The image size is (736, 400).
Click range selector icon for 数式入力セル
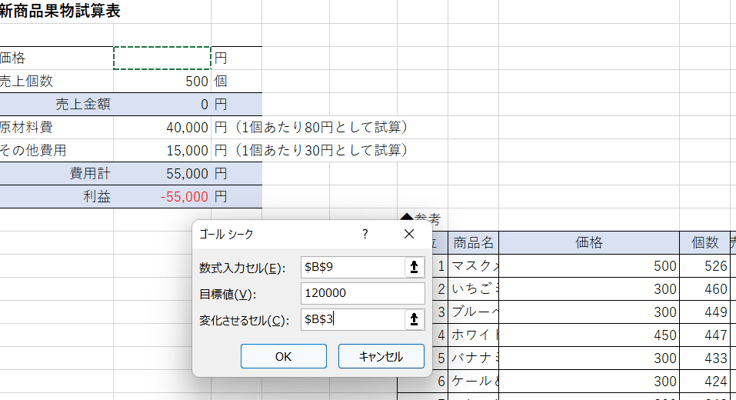tap(414, 267)
